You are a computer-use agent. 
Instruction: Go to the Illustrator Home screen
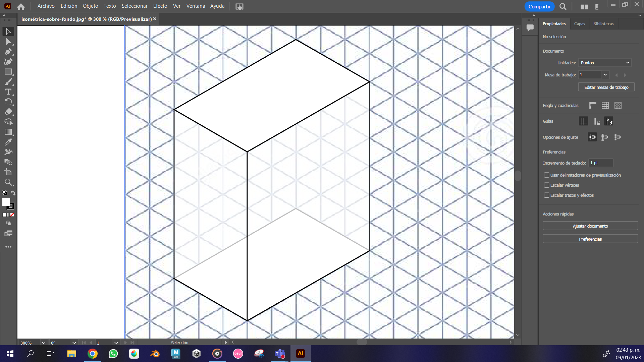point(21,6)
